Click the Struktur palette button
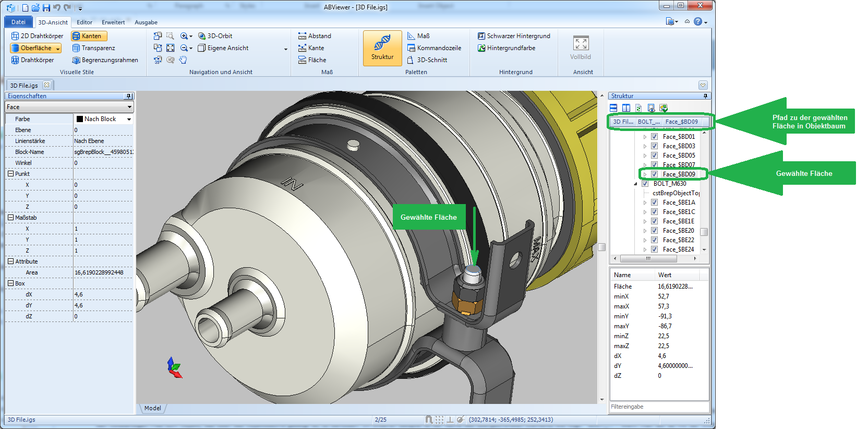The width and height of the screenshot is (868, 429). pyautogui.click(x=382, y=47)
